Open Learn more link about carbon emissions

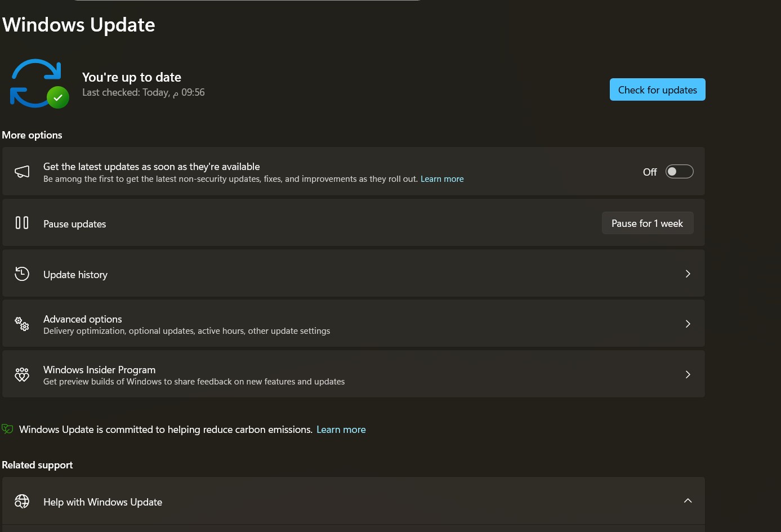click(341, 430)
